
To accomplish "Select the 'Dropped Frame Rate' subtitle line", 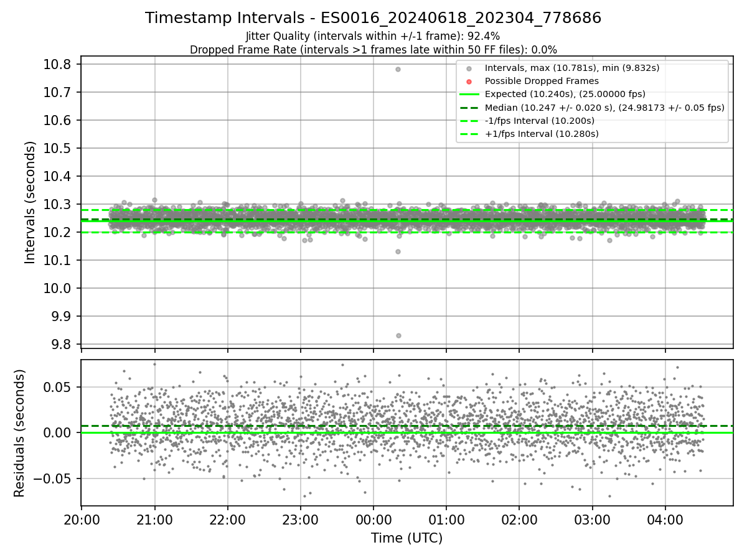I will pos(373,49).
